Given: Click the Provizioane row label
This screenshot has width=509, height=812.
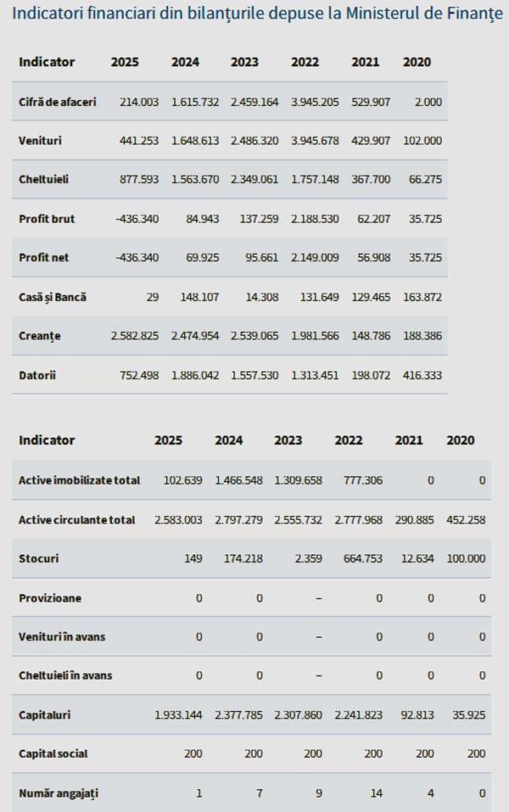Looking at the screenshot, I should pyautogui.click(x=50, y=599).
